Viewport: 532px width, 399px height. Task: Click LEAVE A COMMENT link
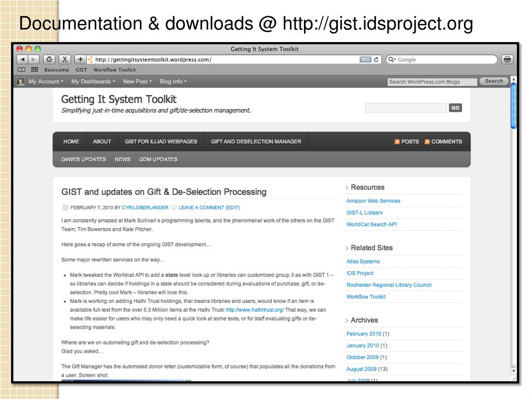(201, 208)
